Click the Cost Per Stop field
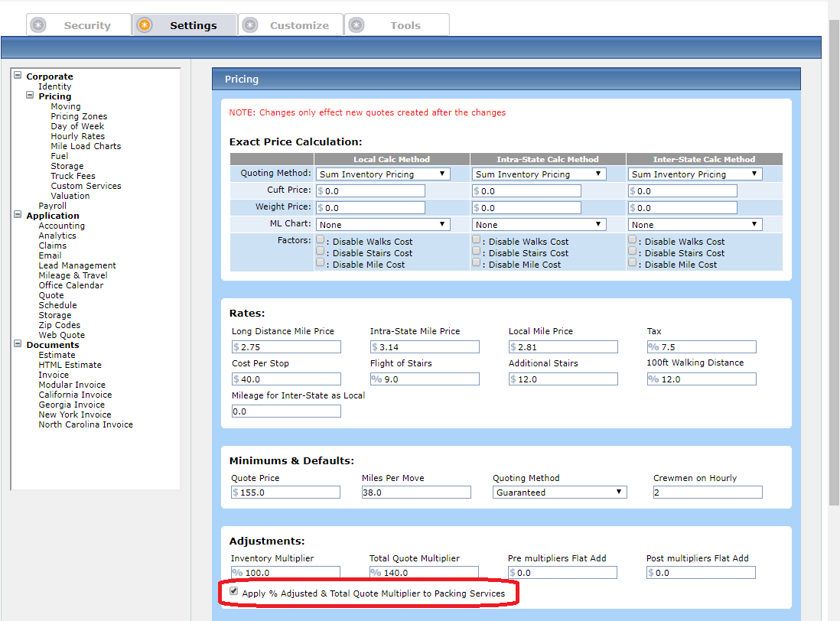 point(286,379)
